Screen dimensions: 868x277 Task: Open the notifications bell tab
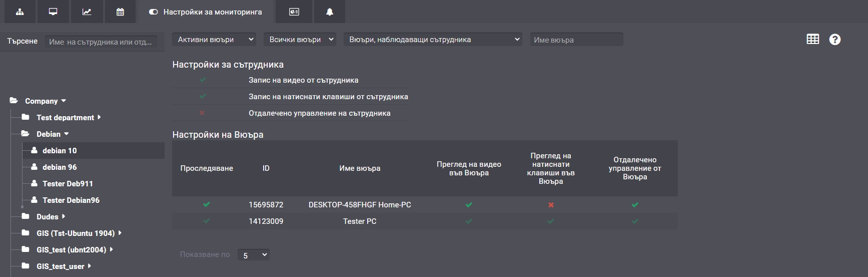(x=330, y=12)
